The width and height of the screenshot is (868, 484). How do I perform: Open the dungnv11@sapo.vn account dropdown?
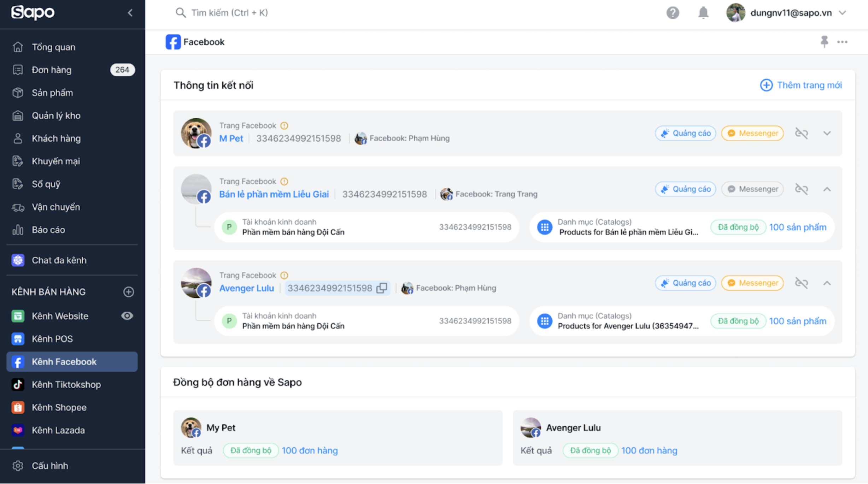843,13
